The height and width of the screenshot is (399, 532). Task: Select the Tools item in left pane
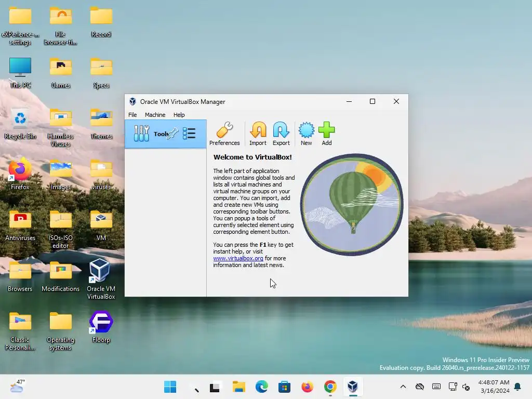[x=166, y=134]
